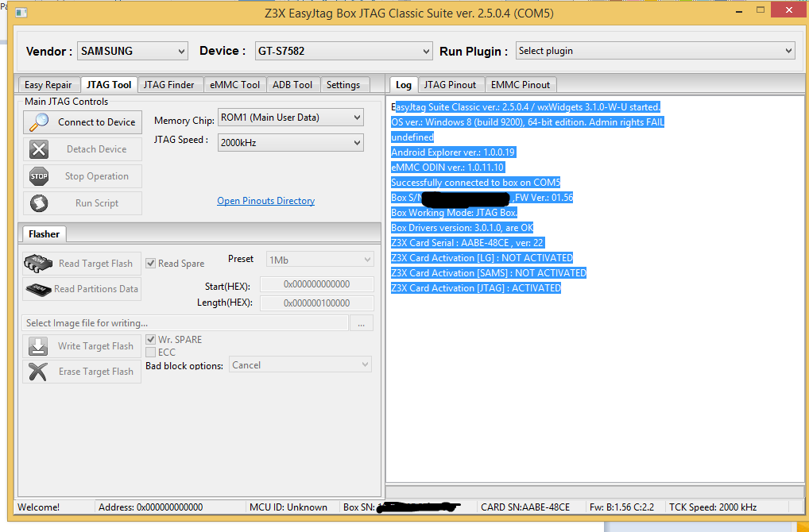
Task: Switch to the JTAG Pinout tab
Action: (450, 84)
